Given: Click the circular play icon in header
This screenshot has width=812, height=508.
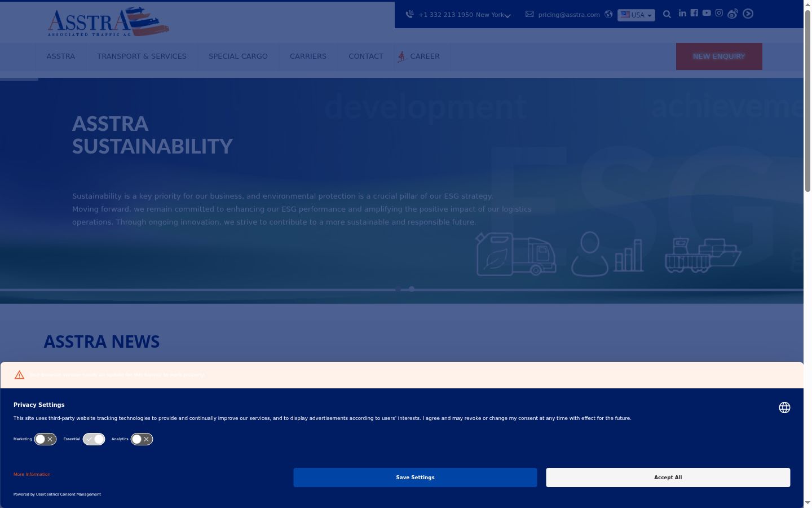Looking at the screenshot, I should point(748,14).
